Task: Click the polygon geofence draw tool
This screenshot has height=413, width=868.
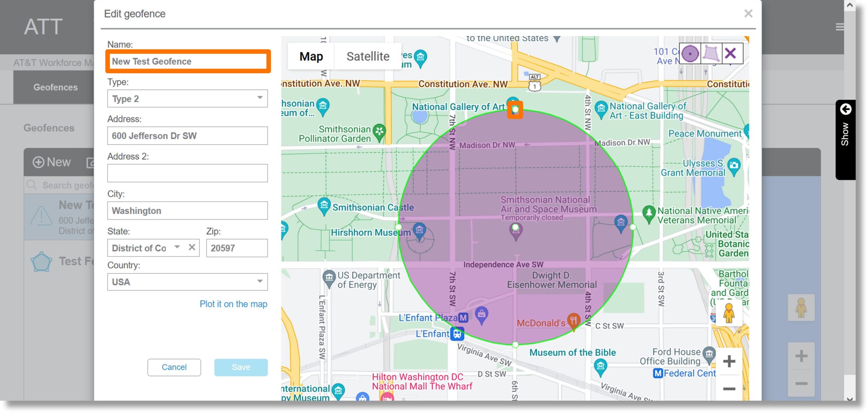Action: pyautogui.click(x=710, y=53)
